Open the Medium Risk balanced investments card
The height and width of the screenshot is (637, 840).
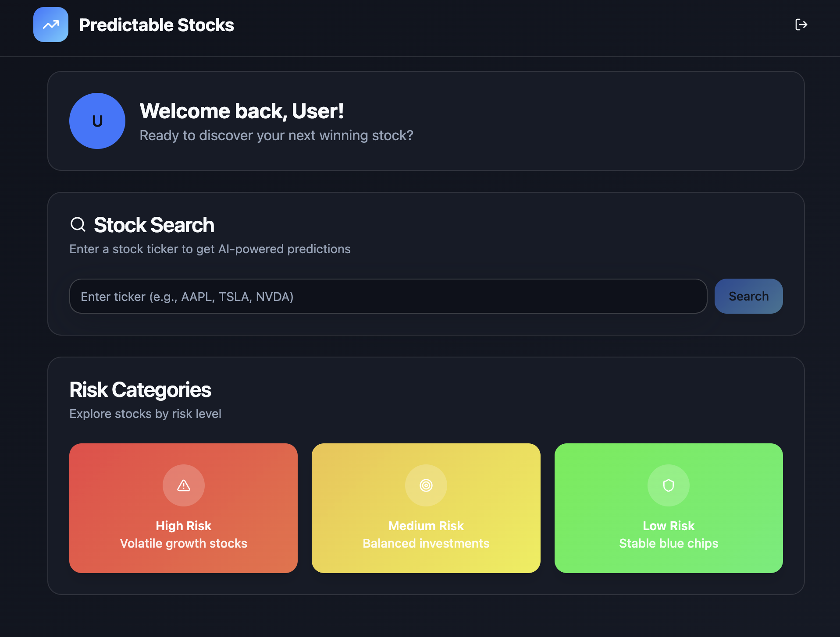pos(426,508)
